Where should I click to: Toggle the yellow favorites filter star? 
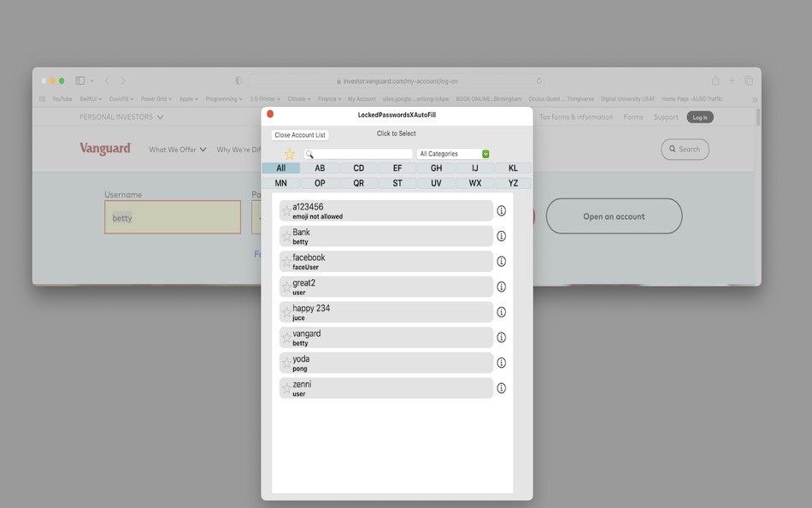[x=290, y=154]
